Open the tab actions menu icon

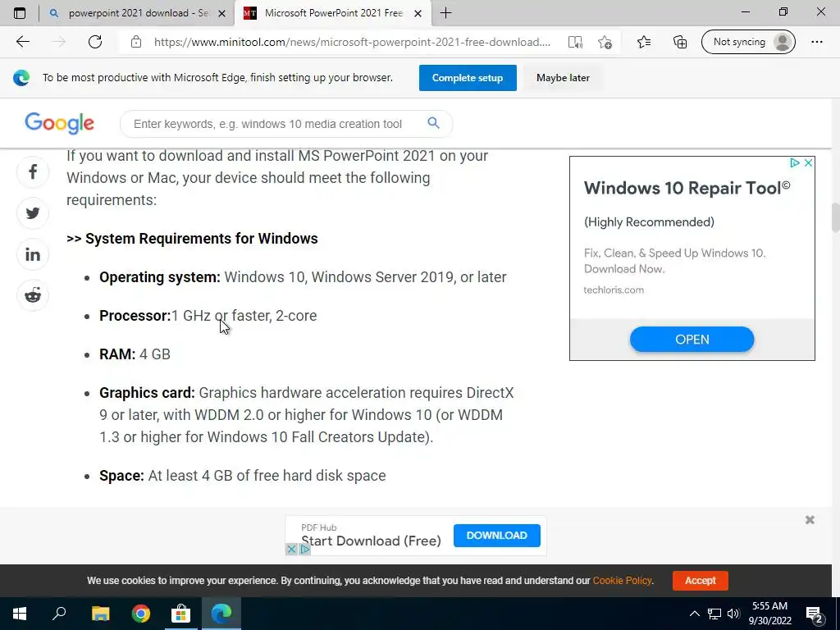click(20, 13)
